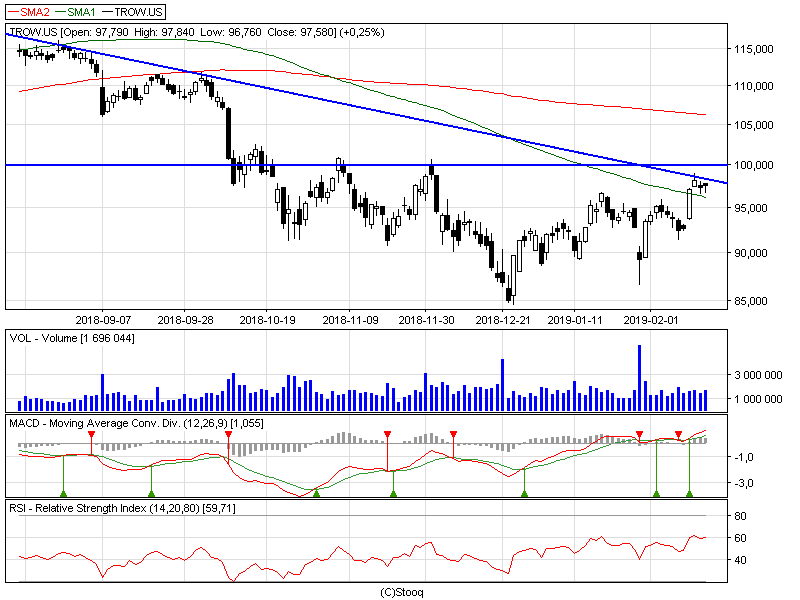
Task: Click the leftmost red MACD sell triangle
Action: tap(92, 435)
